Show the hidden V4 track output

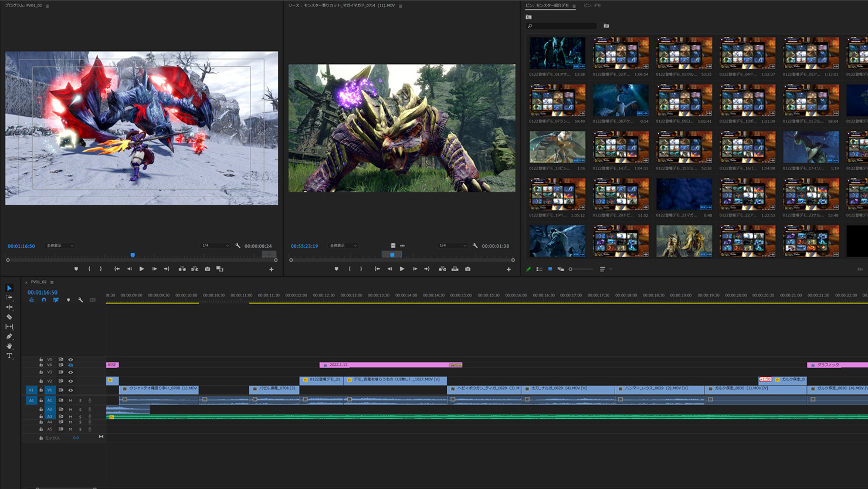coord(70,365)
